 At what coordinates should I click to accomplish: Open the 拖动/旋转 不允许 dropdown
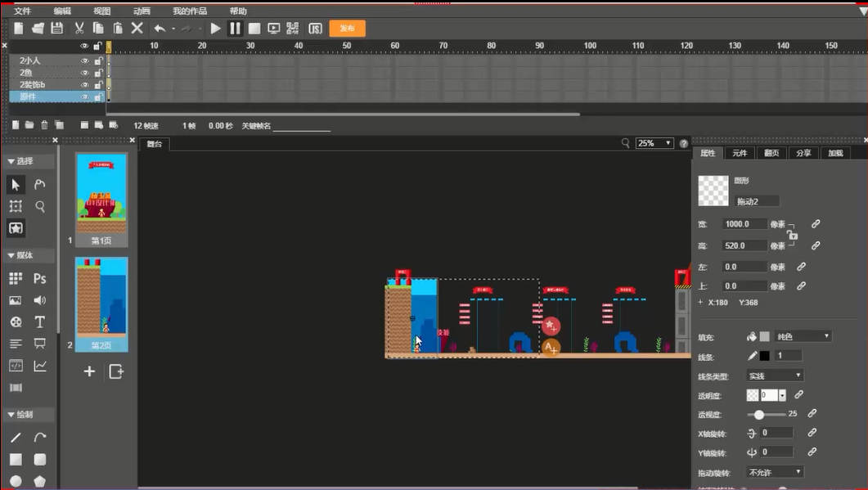(x=775, y=472)
